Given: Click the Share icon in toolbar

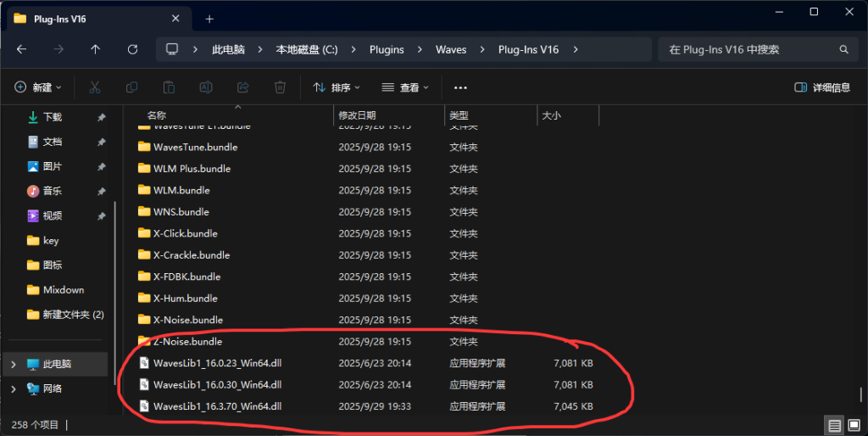Looking at the screenshot, I should click(x=243, y=87).
